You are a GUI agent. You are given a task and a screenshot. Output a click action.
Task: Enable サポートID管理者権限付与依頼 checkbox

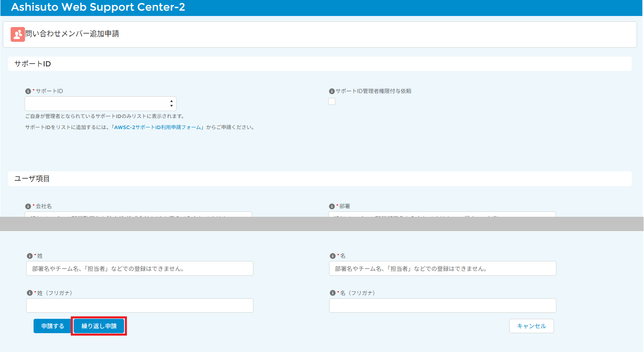(x=332, y=102)
